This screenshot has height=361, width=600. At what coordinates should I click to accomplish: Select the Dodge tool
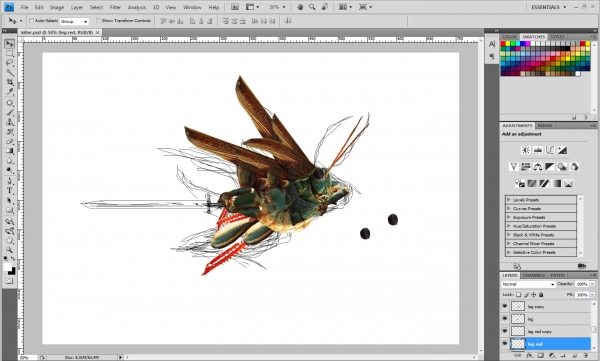10,170
